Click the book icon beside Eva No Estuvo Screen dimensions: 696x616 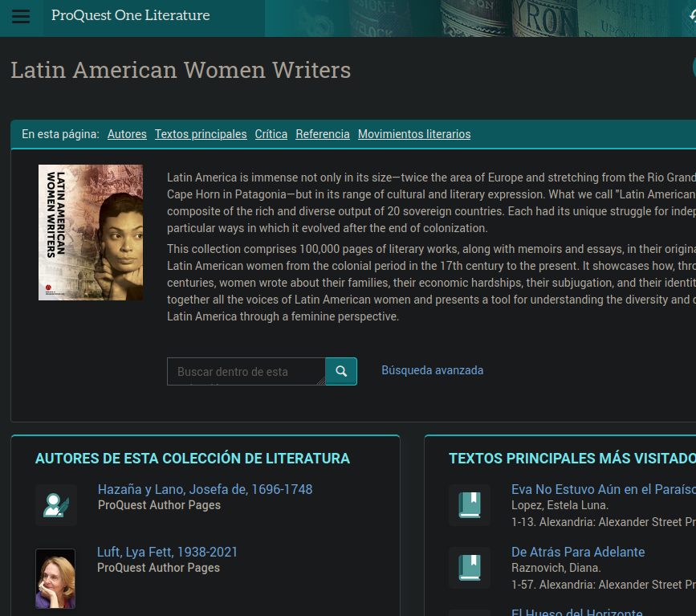point(470,505)
